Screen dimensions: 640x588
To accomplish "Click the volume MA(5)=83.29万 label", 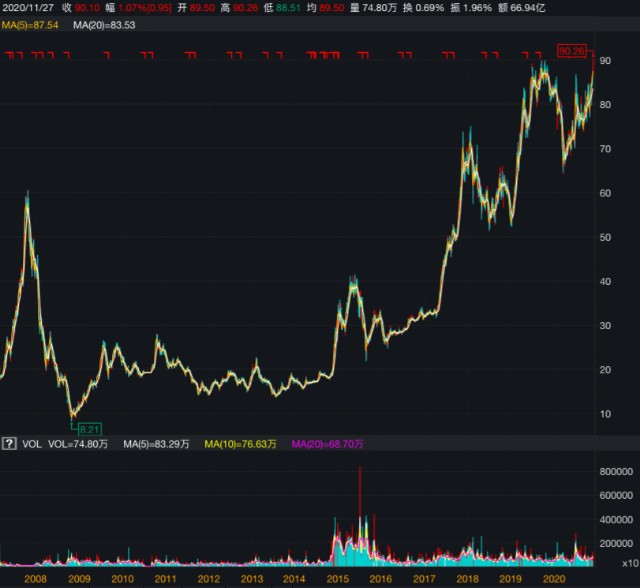I will pyautogui.click(x=156, y=444).
